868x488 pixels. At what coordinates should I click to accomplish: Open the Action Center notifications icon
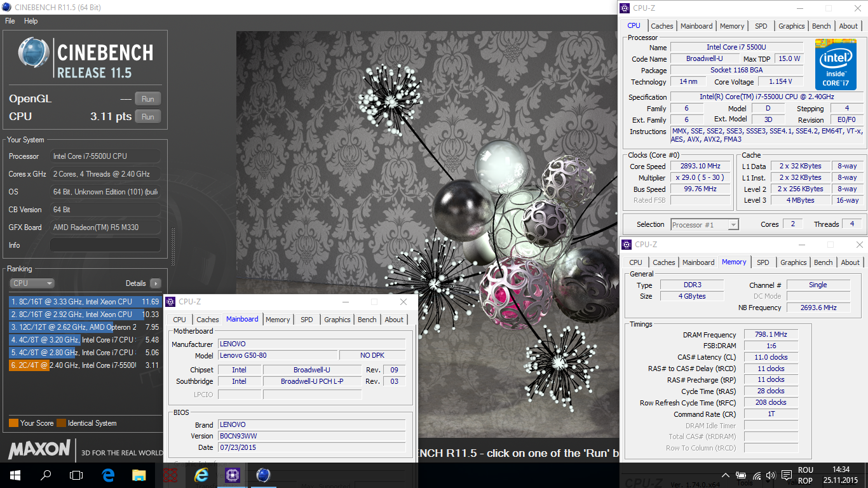[x=785, y=475]
